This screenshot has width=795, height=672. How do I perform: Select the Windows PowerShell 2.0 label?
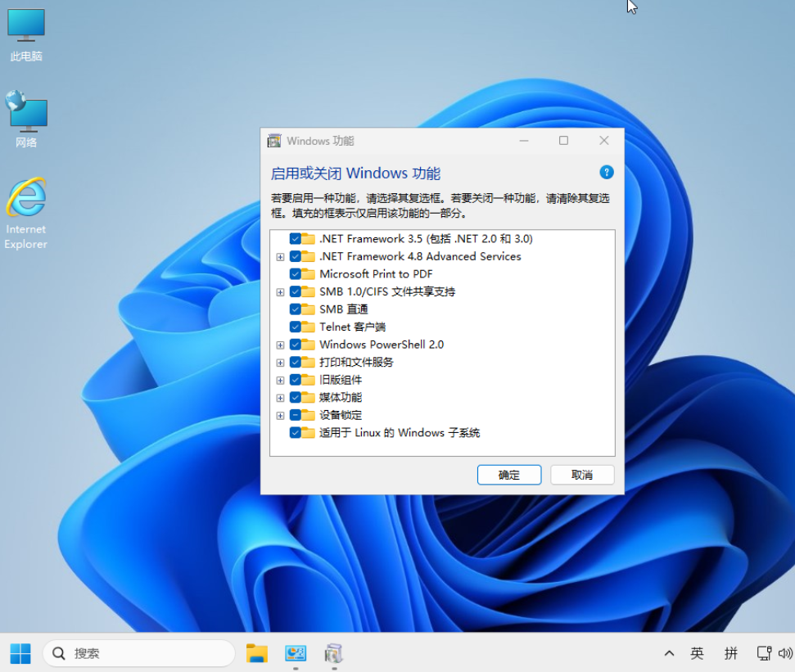382,345
